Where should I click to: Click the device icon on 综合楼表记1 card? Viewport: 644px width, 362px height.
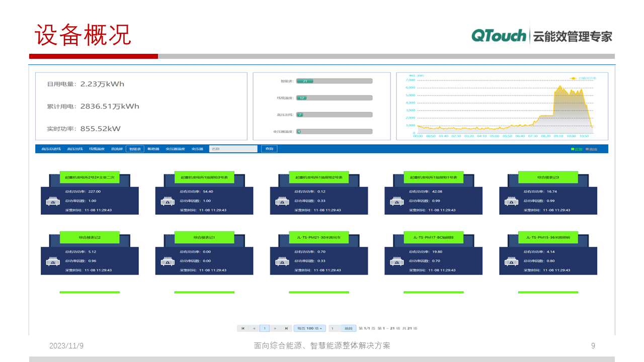pyautogui.click(x=168, y=261)
